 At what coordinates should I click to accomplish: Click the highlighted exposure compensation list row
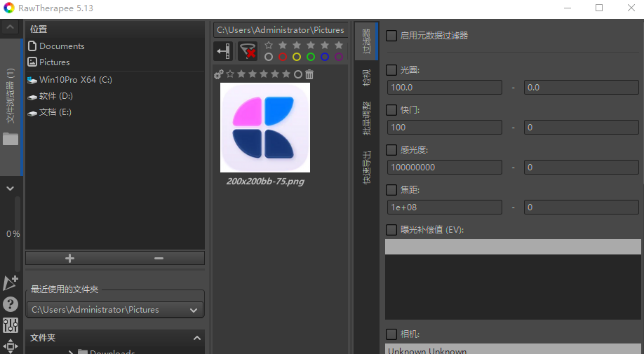(513, 247)
